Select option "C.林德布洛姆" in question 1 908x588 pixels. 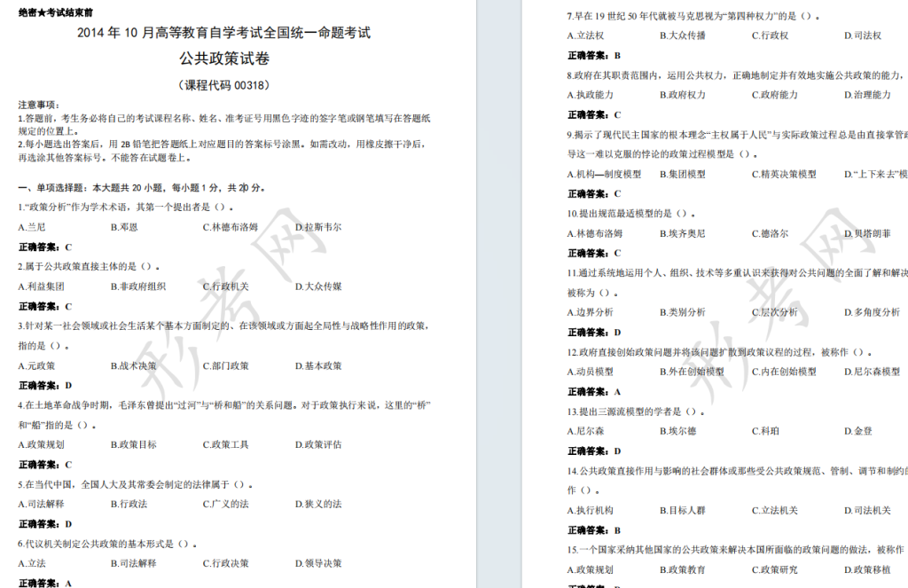[x=231, y=227]
